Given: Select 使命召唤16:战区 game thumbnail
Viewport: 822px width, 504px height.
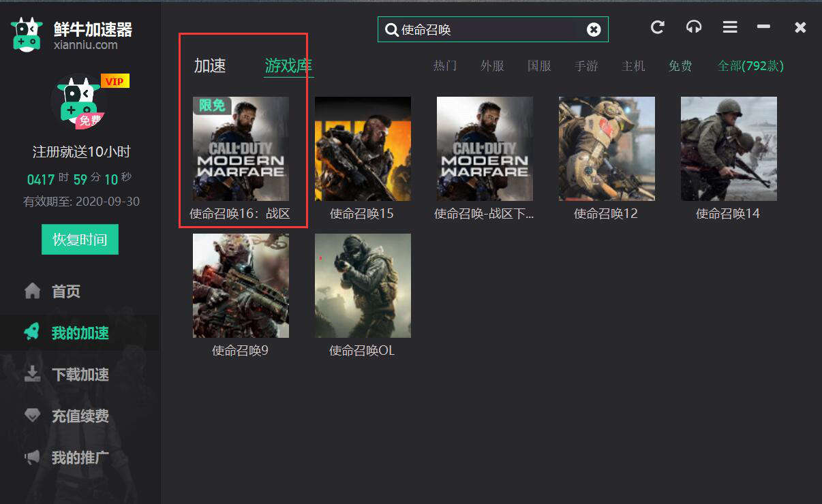Looking at the screenshot, I should coord(241,148).
